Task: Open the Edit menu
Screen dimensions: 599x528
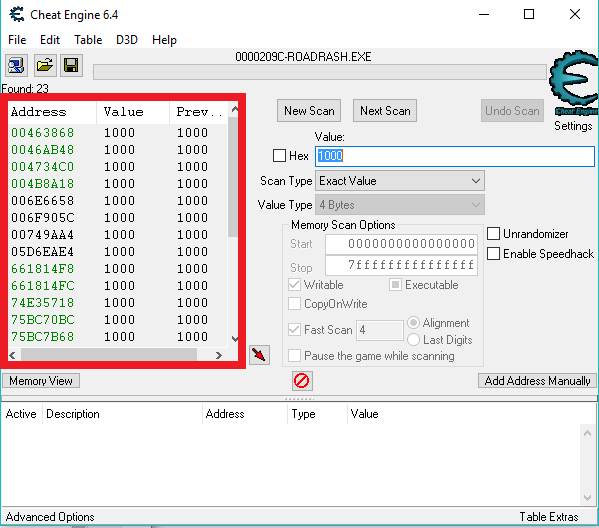Action: pos(50,40)
